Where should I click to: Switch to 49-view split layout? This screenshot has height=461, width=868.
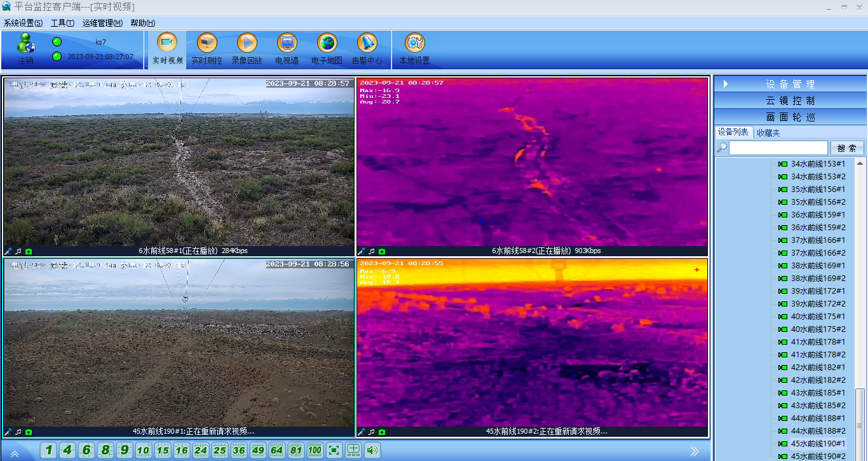point(258,451)
